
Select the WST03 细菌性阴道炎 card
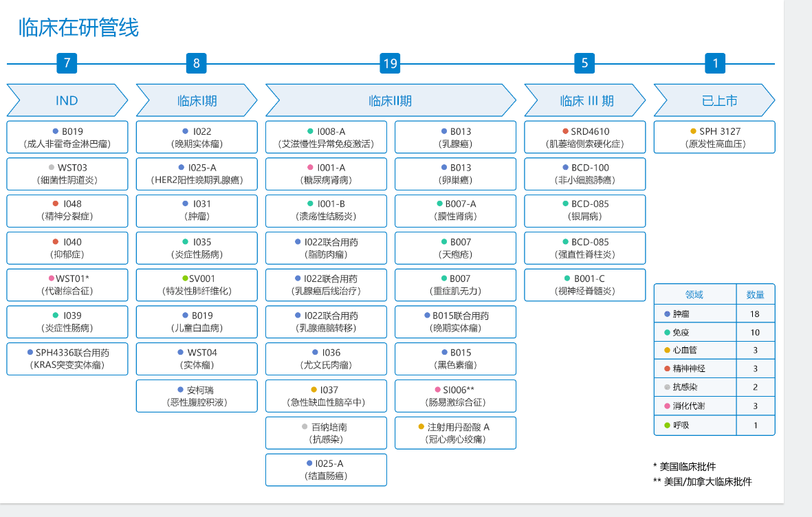pos(67,174)
